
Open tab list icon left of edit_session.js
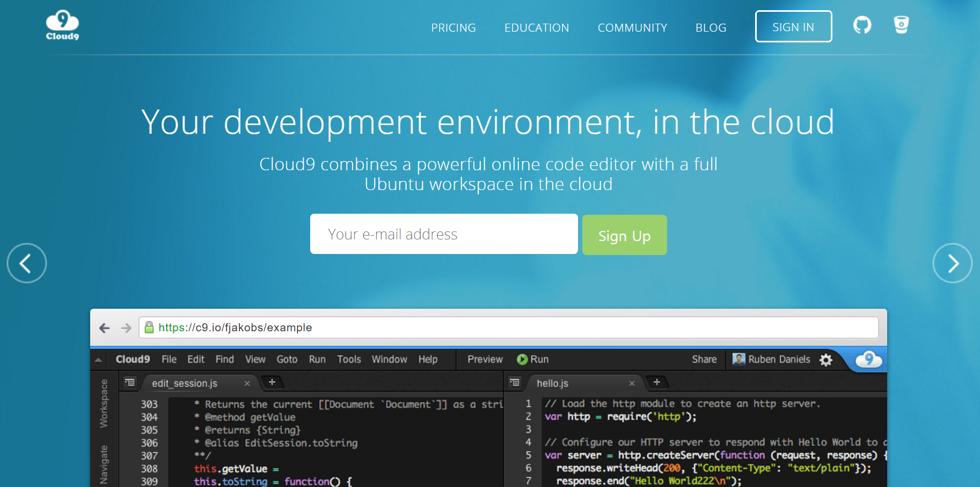(130, 382)
